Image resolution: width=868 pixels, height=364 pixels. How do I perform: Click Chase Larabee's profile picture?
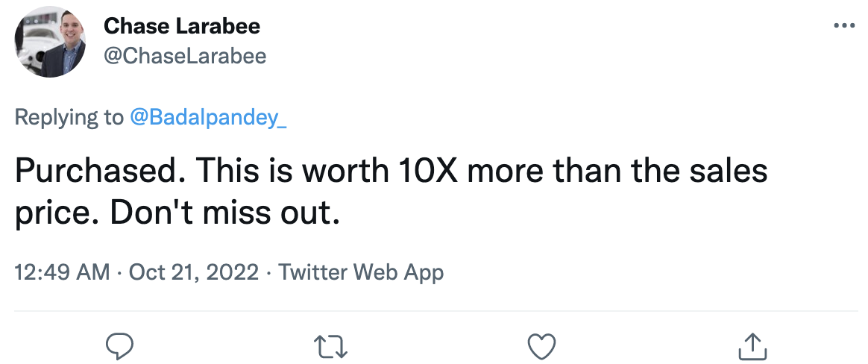click(x=48, y=43)
